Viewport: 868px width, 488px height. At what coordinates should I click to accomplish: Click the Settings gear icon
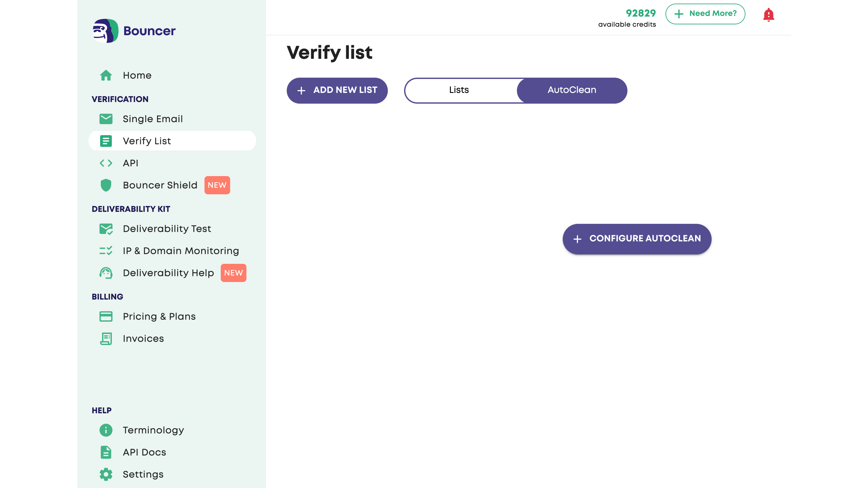106,474
